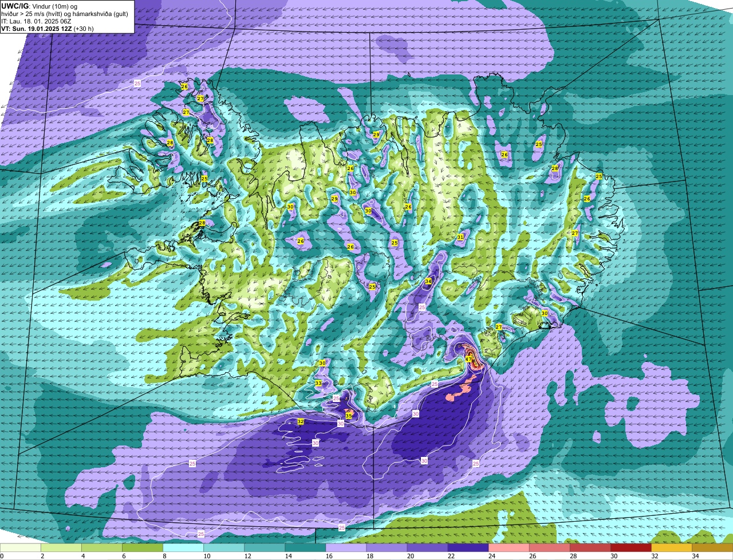Click the 12–14 teal legend swatch
The width and height of the screenshot is (733, 560).
(x=265, y=547)
